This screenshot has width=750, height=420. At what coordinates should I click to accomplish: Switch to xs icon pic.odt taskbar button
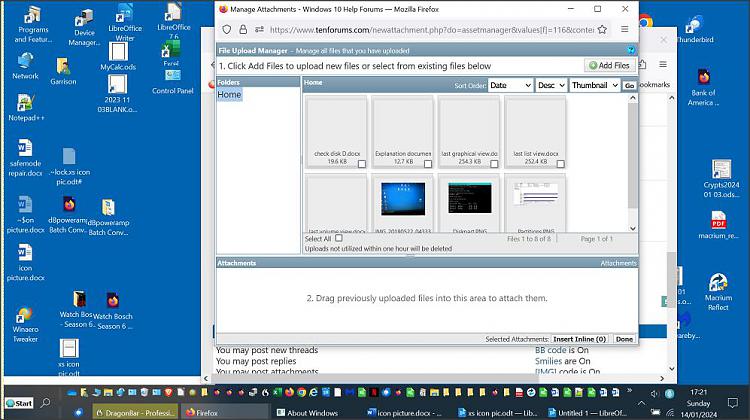pos(497,412)
